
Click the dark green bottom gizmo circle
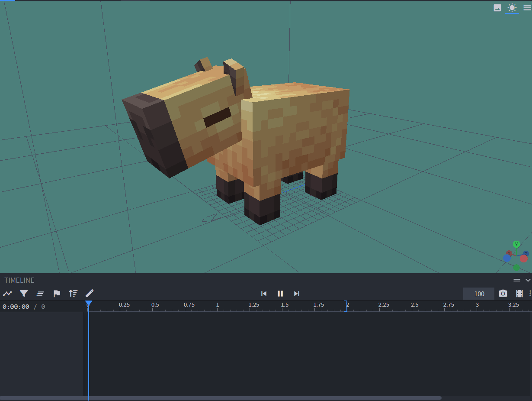tap(516, 268)
